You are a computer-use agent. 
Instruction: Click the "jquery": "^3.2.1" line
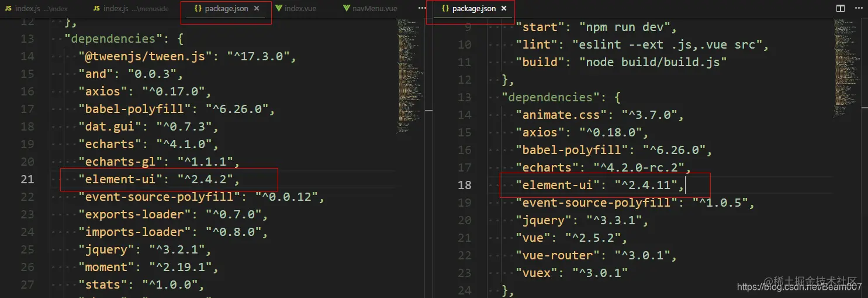pos(144,249)
